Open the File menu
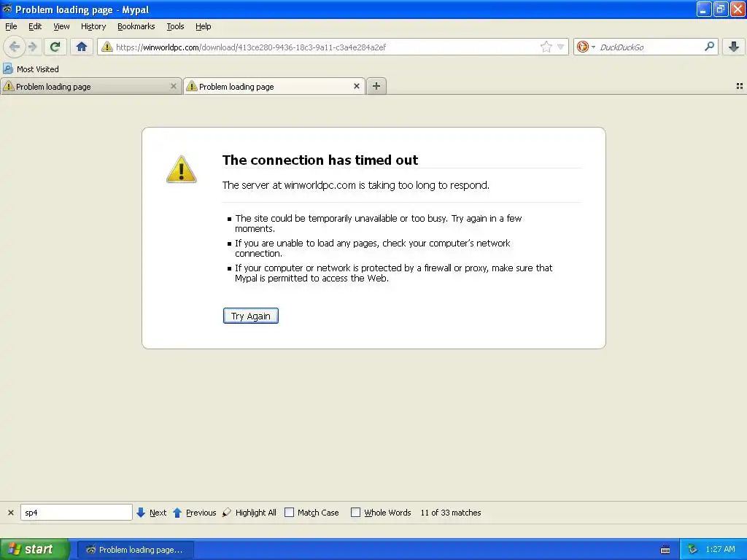The height and width of the screenshot is (560, 747). tap(11, 26)
